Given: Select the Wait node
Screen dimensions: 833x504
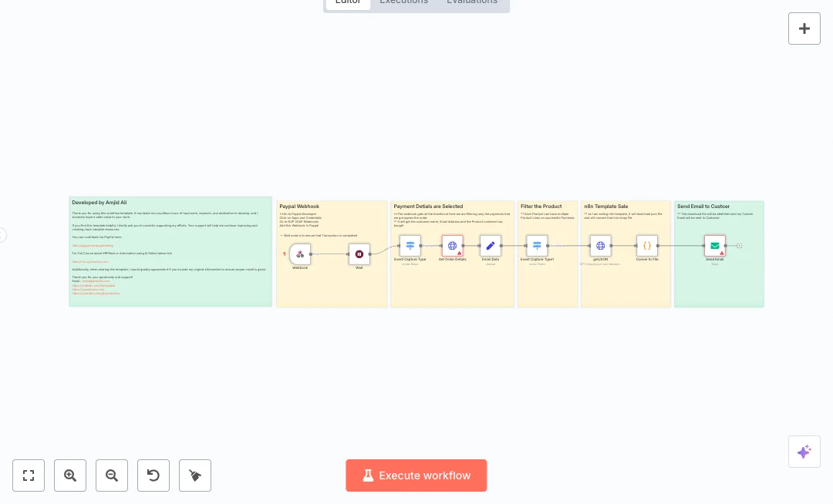Looking at the screenshot, I should 359,254.
